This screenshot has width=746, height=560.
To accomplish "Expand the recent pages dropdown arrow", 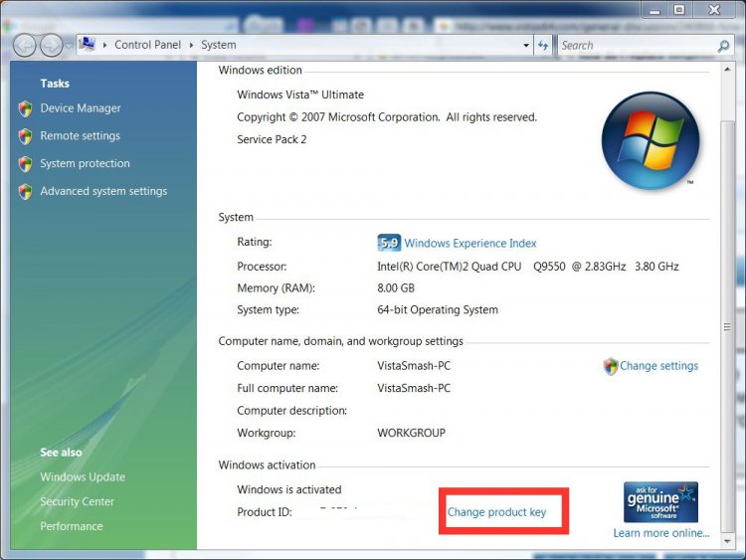I will coord(69,46).
